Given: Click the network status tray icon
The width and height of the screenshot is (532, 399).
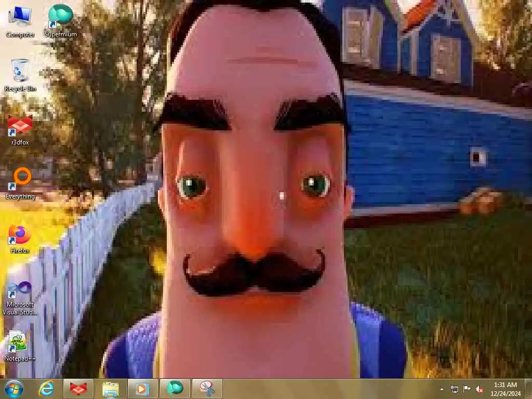Looking at the screenshot, I should tap(454, 389).
